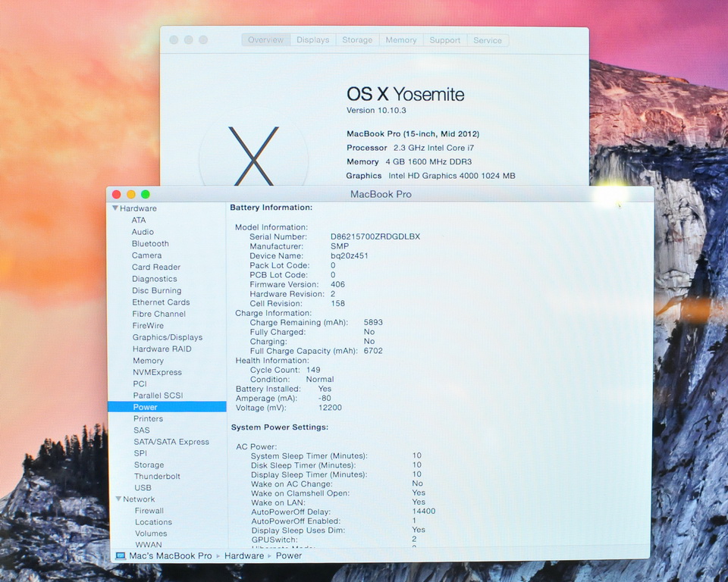Click Charge Remaining value 5893
Viewport: 728px width, 582px height.
(373, 322)
